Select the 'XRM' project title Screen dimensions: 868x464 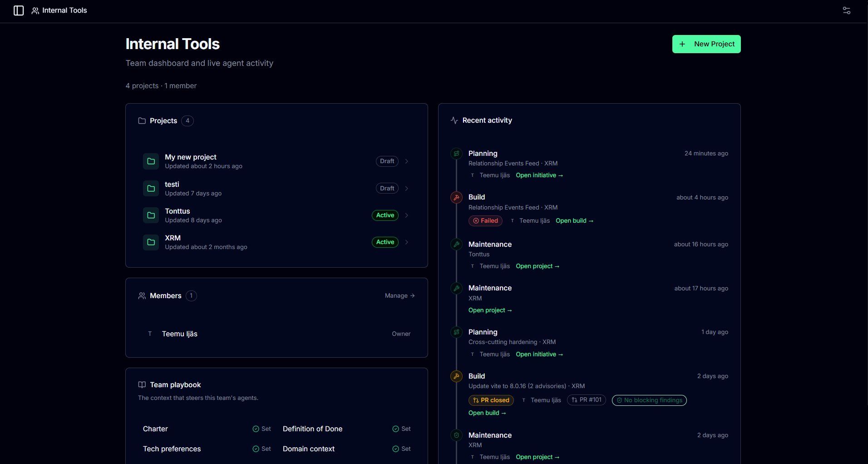coord(173,238)
